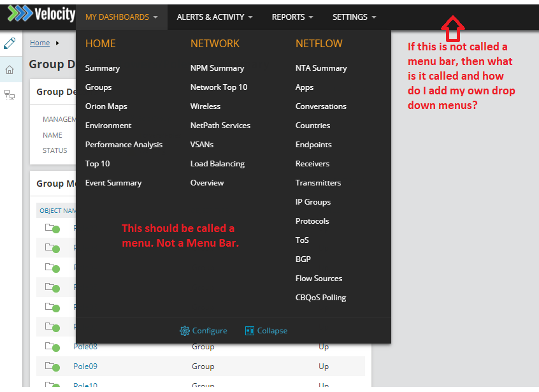Image resolution: width=539 pixels, height=392 pixels.
Task: Click the Configure link
Action: click(210, 331)
